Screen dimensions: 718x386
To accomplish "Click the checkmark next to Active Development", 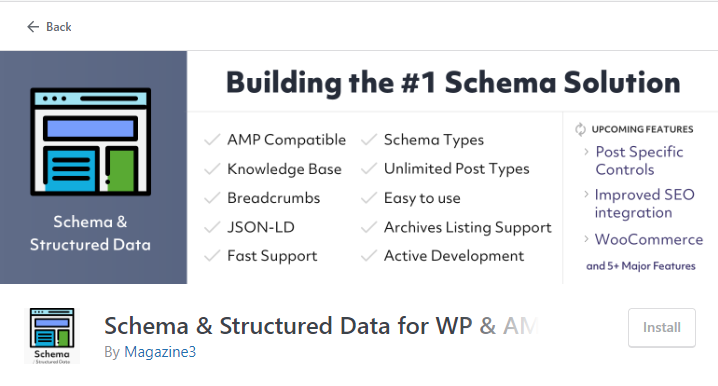I will pyautogui.click(x=369, y=256).
